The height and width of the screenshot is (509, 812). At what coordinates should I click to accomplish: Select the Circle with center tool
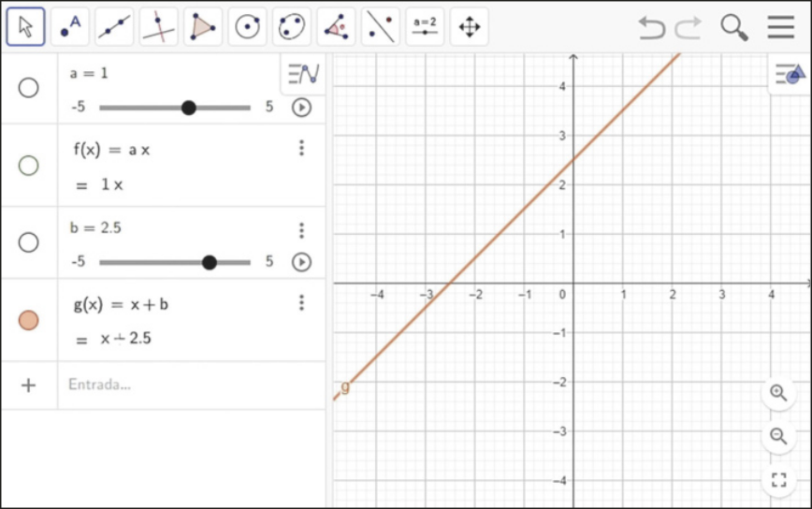(x=248, y=26)
